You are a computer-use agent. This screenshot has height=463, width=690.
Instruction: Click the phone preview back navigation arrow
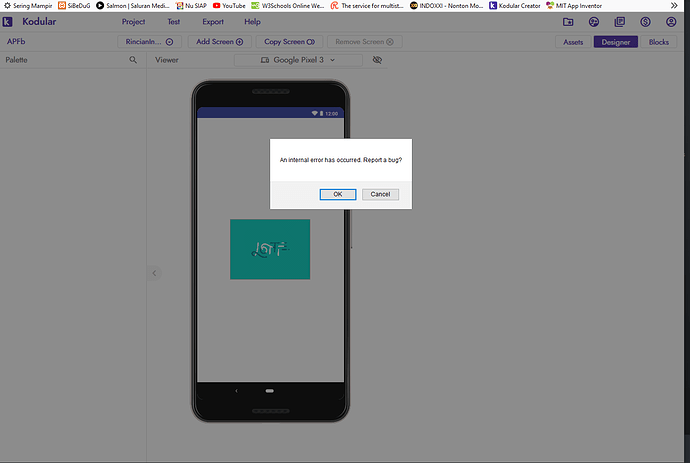click(x=236, y=391)
